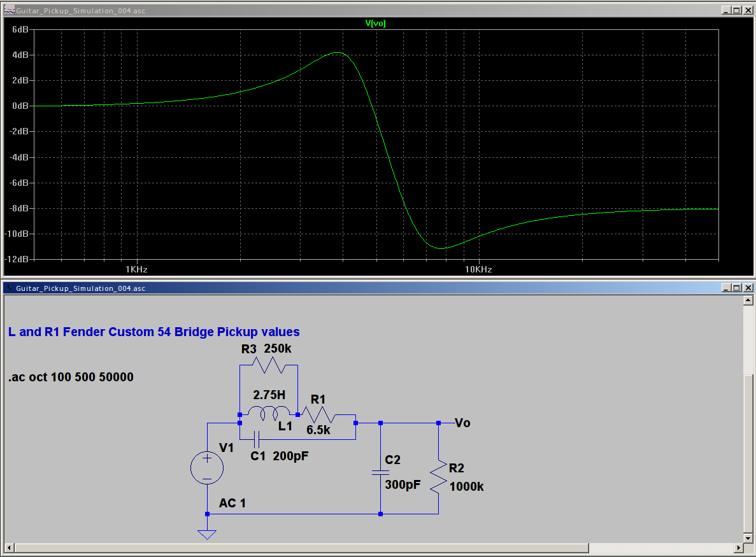Click the 1KHz frequency axis label
756x557 pixels.
tap(136, 269)
